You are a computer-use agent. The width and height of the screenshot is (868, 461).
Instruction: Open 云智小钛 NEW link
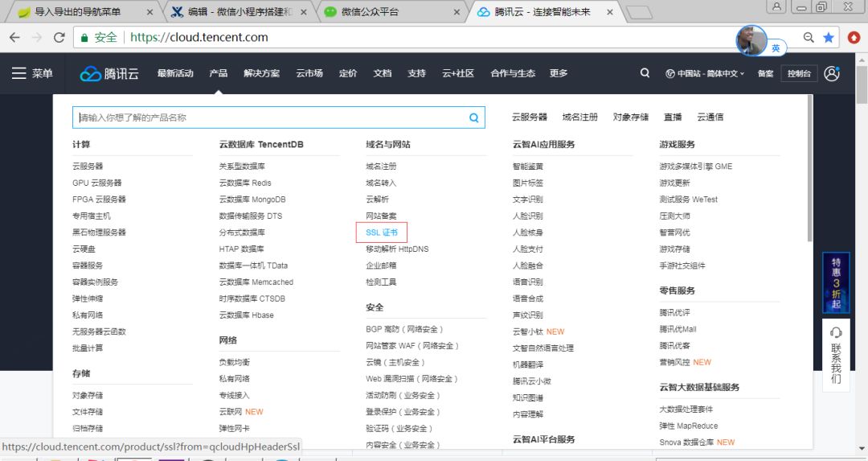pyautogui.click(x=538, y=331)
